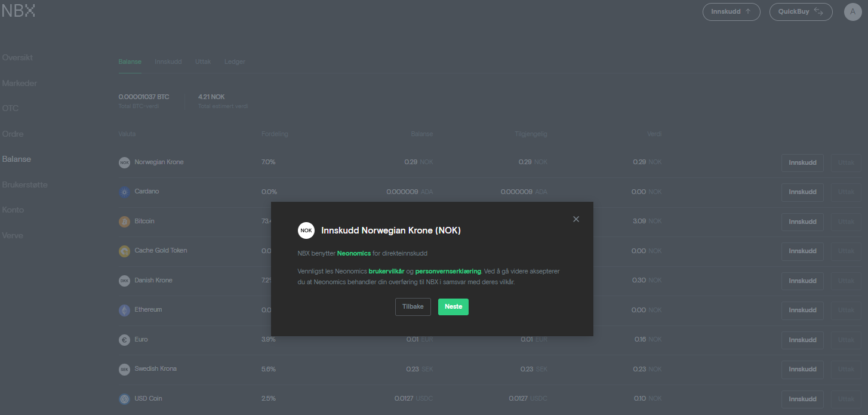Click the Ethereum coin icon

click(124, 310)
